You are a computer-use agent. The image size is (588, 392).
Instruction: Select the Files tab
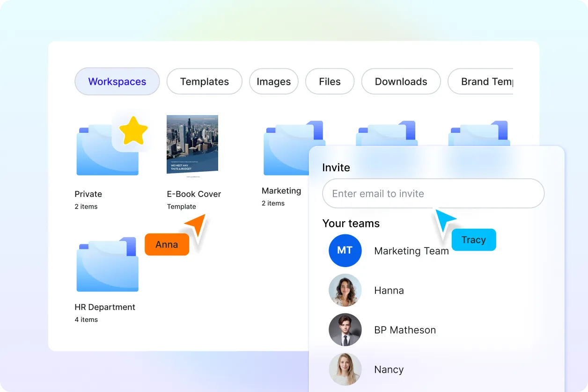point(330,81)
